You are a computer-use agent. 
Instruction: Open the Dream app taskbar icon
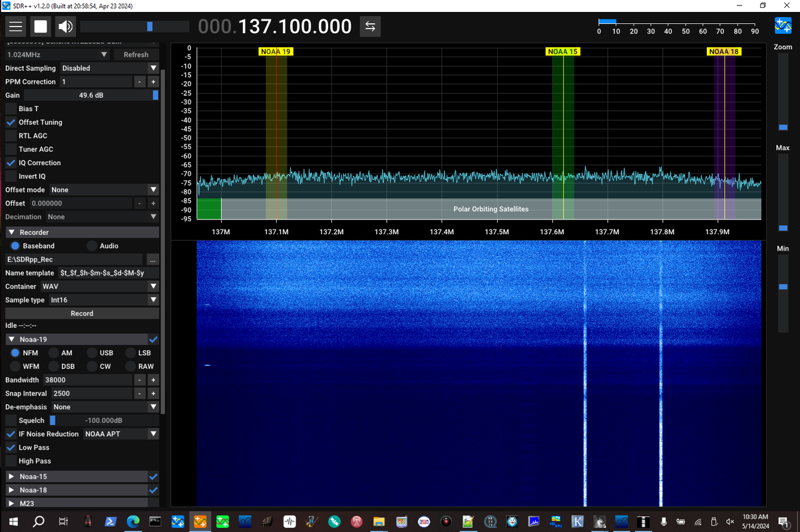[x=423, y=522]
